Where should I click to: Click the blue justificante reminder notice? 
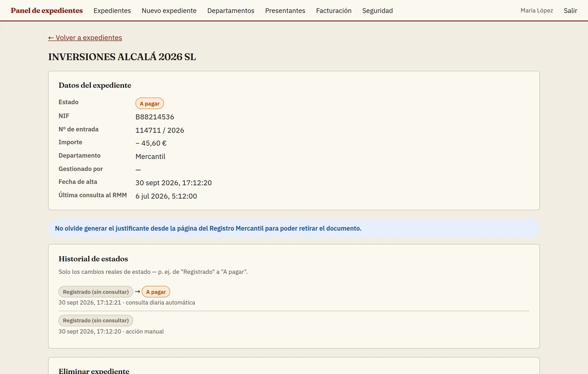(x=294, y=228)
